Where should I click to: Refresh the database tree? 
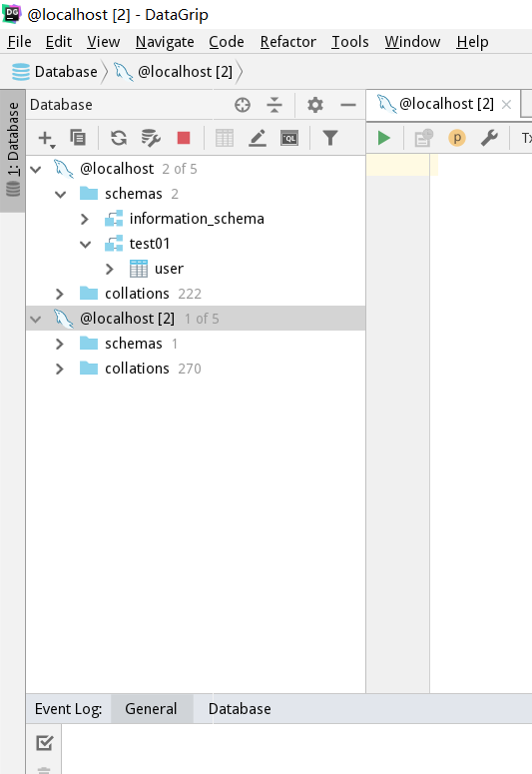pos(119,138)
